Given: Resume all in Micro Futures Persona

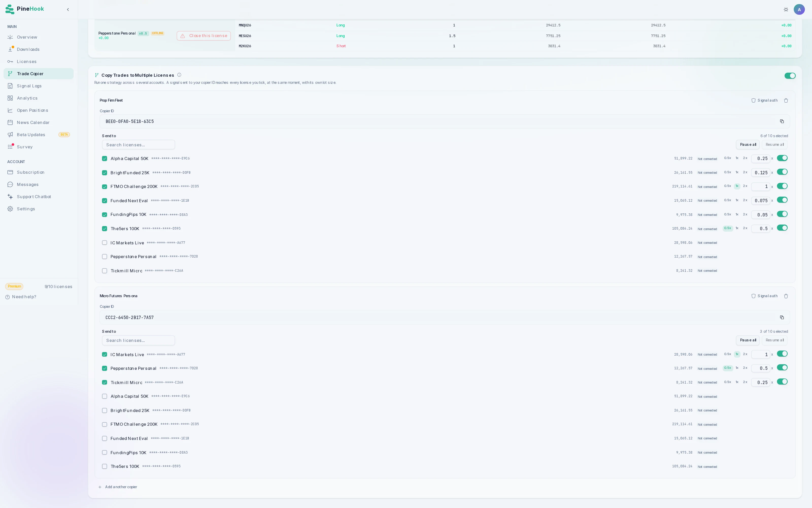Looking at the screenshot, I should point(775,340).
